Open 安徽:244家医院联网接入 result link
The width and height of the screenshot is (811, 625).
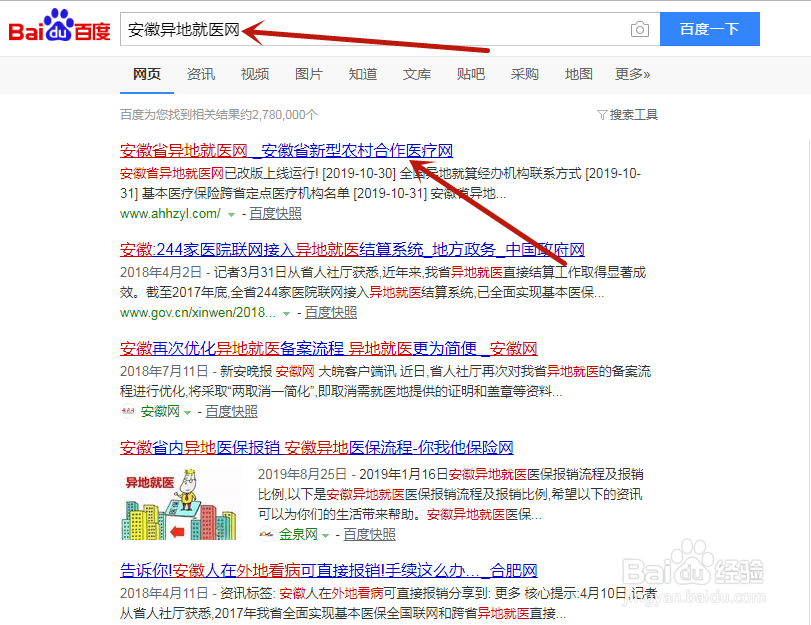click(352, 249)
